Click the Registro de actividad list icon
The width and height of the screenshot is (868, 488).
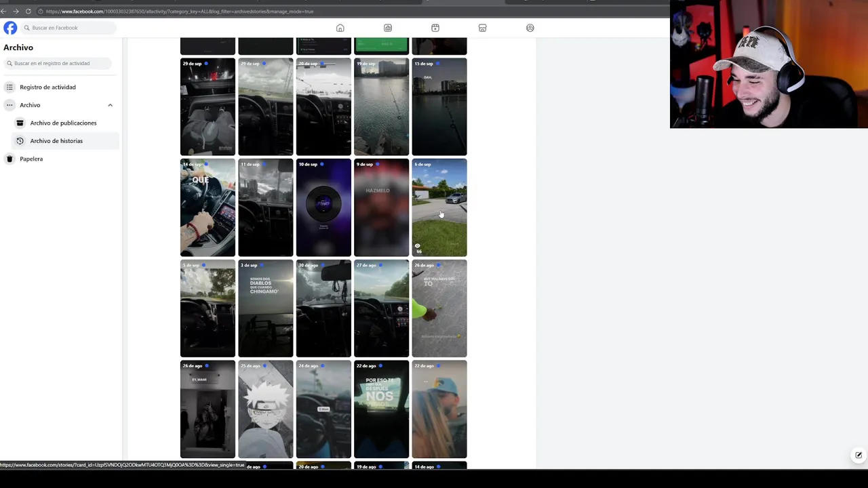click(x=9, y=87)
